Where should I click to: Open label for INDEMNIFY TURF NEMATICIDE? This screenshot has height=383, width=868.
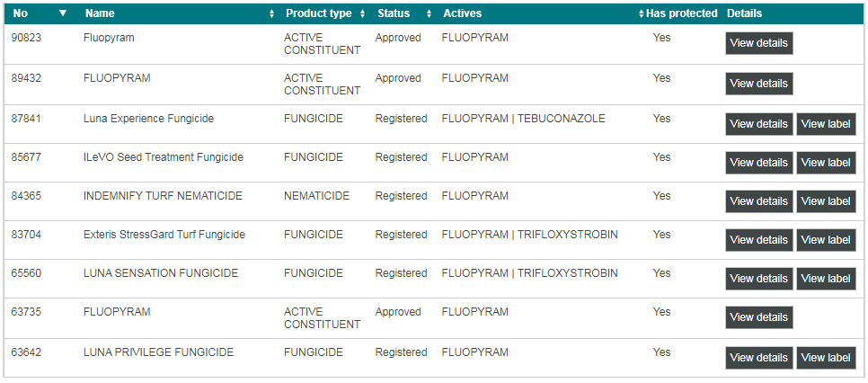825,201
